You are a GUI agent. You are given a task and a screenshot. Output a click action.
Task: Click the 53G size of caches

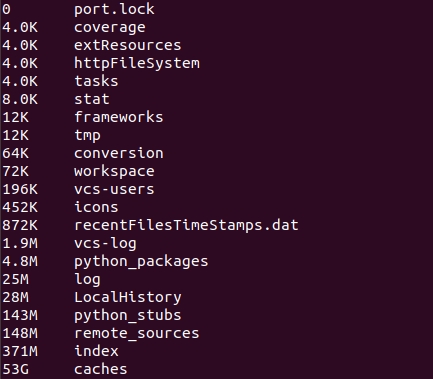click(15, 369)
